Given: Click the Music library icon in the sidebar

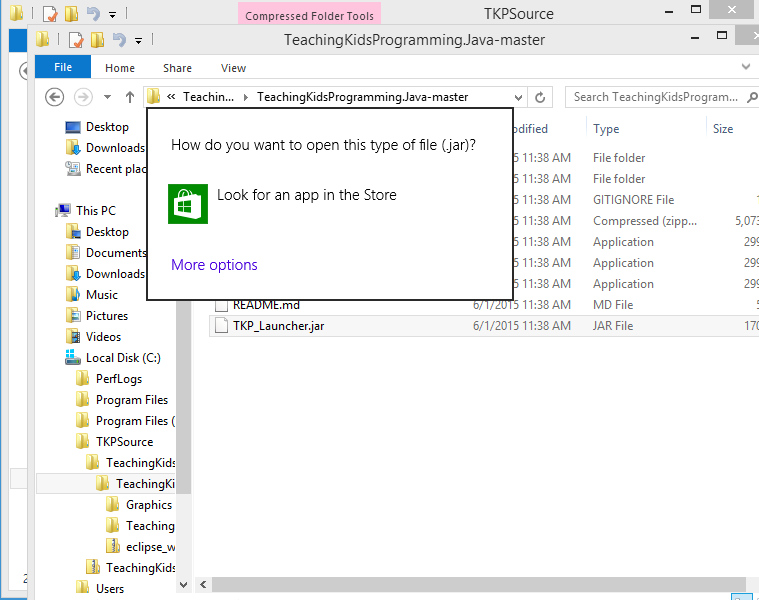Looking at the screenshot, I should click(x=72, y=295).
